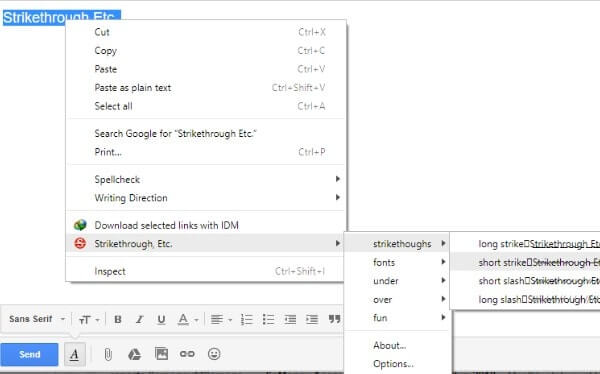This screenshot has height=374, width=600.
Task: Open the text alignment options
Action: coord(217,319)
